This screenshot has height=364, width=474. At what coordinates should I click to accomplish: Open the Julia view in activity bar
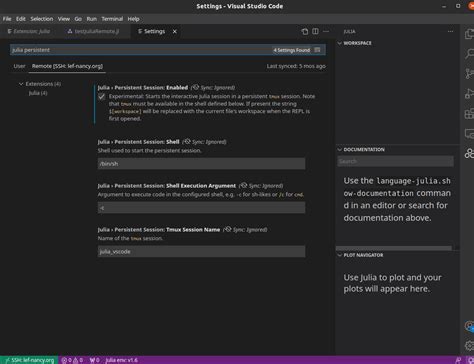[469, 153]
